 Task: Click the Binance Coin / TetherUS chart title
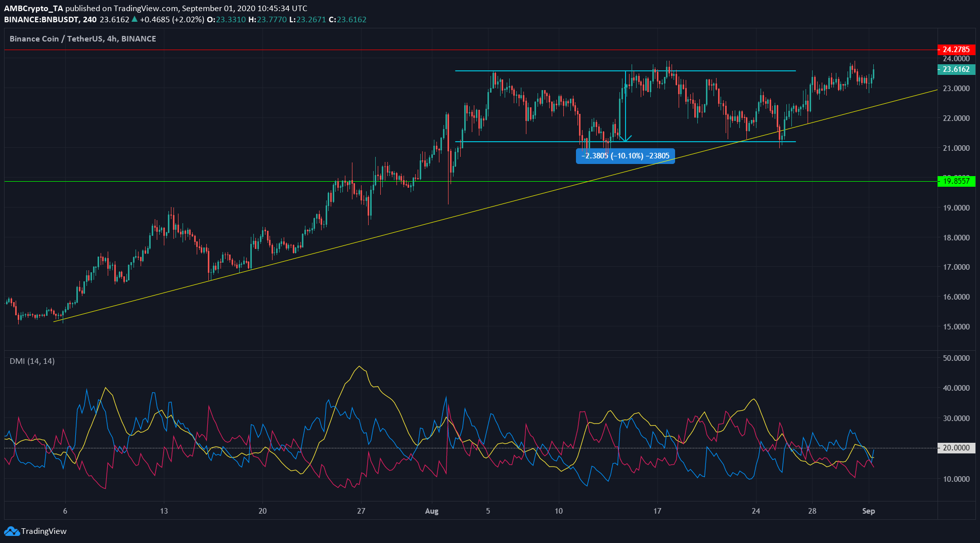coord(83,39)
